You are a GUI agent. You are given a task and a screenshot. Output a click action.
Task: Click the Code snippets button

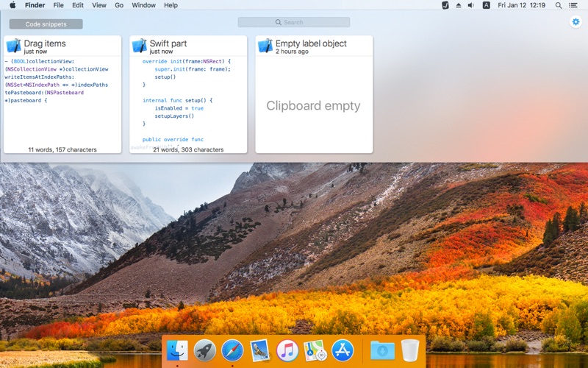point(46,24)
